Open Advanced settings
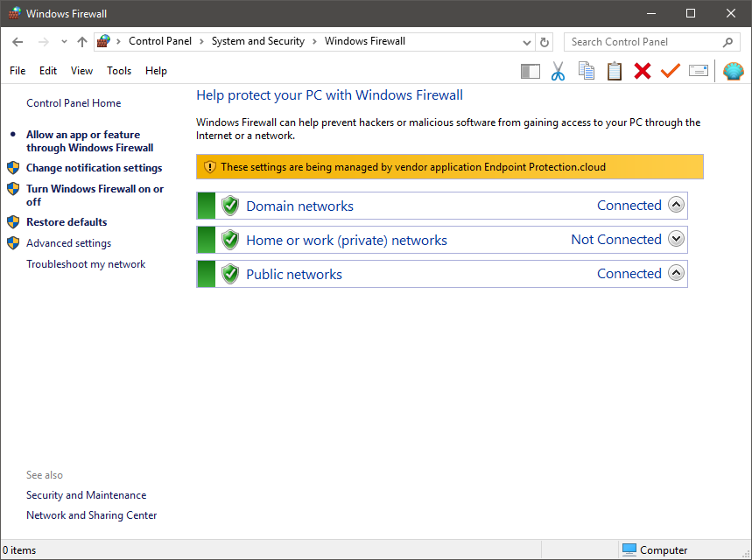This screenshot has height=560, width=752. click(x=68, y=243)
